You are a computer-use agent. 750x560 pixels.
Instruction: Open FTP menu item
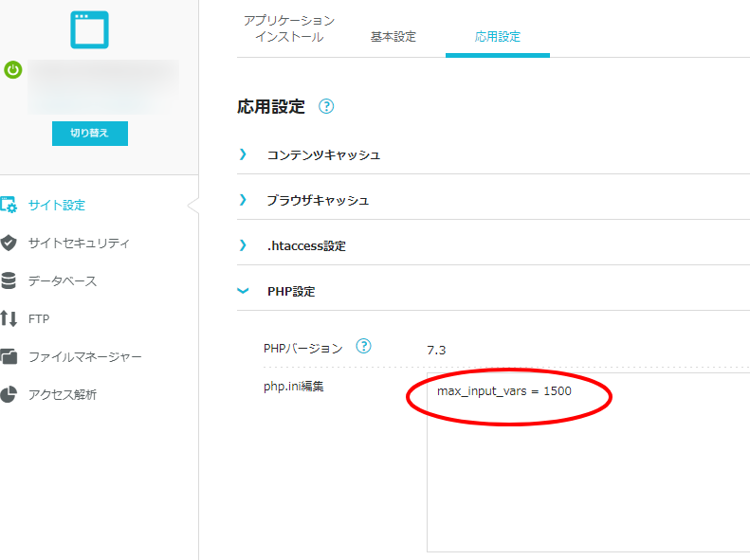pyautogui.click(x=39, y=318)
